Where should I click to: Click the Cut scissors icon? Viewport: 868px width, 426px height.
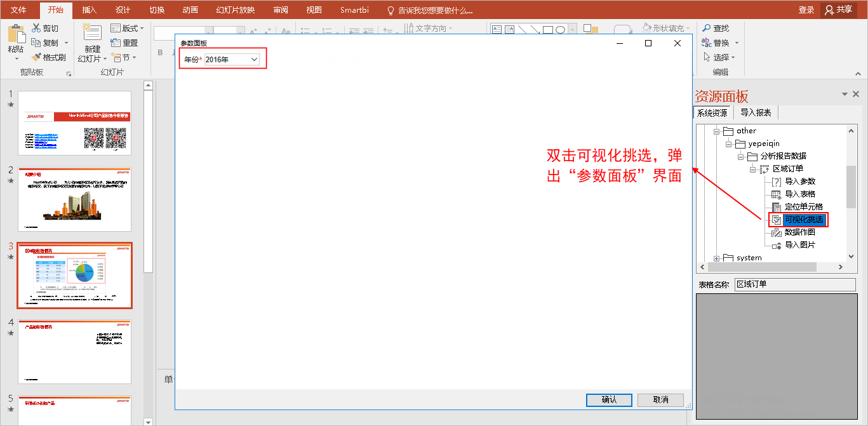point(36,28)
